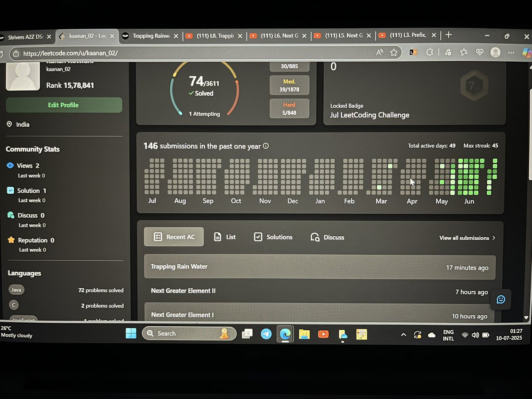
Task: Open the browser profile avatar icon
Action: (496, 53)
